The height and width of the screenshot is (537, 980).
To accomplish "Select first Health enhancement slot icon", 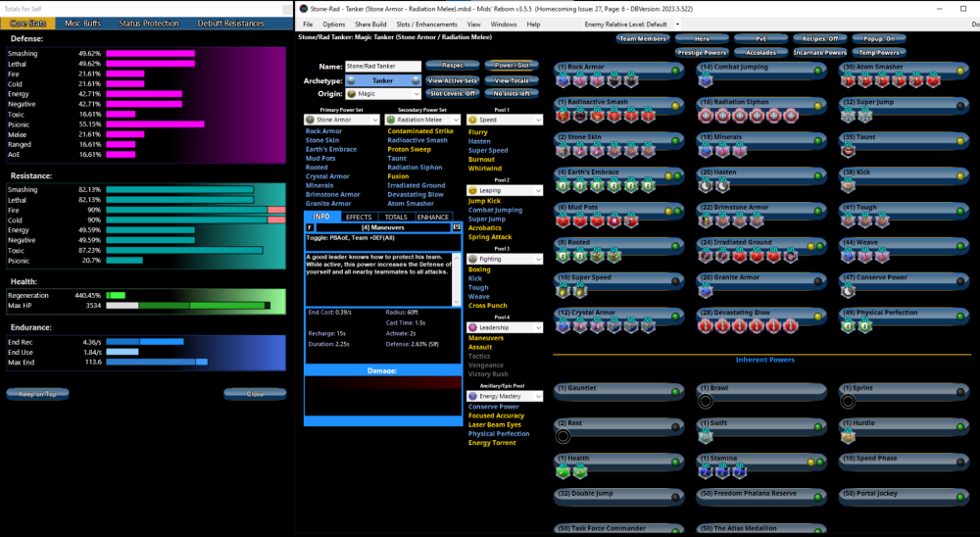I will tap(563, 471).
